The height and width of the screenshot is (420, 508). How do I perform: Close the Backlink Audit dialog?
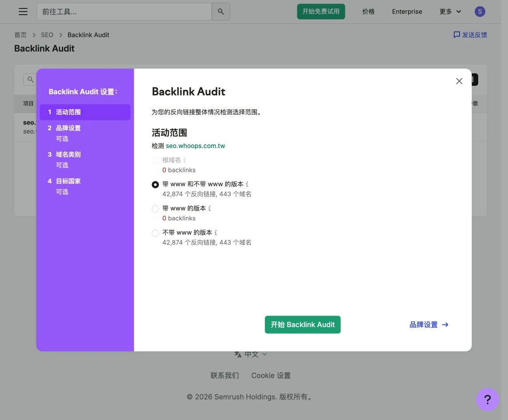click(x=459, y=81)
